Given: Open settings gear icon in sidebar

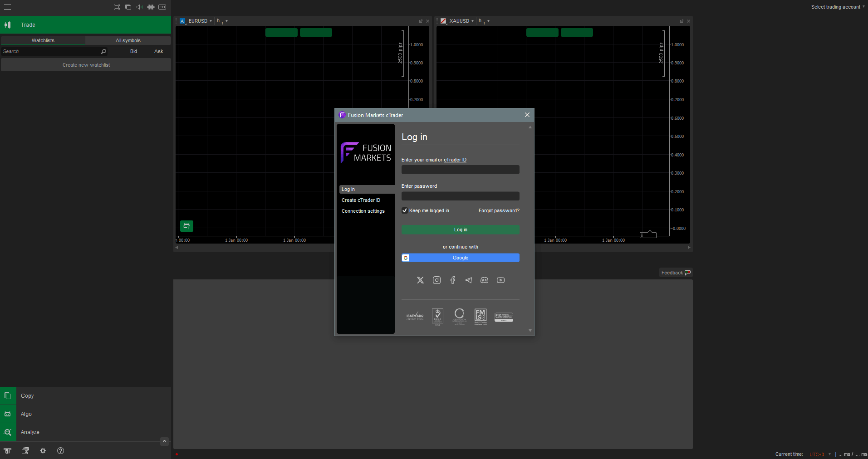Looking at the screenshot, I should point(43,450).
